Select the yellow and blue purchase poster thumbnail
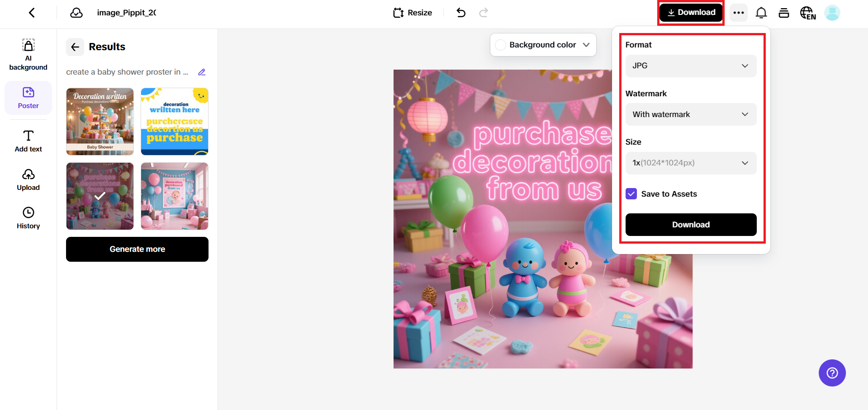Screen dimensions: 868x410 tap(175, 122)
